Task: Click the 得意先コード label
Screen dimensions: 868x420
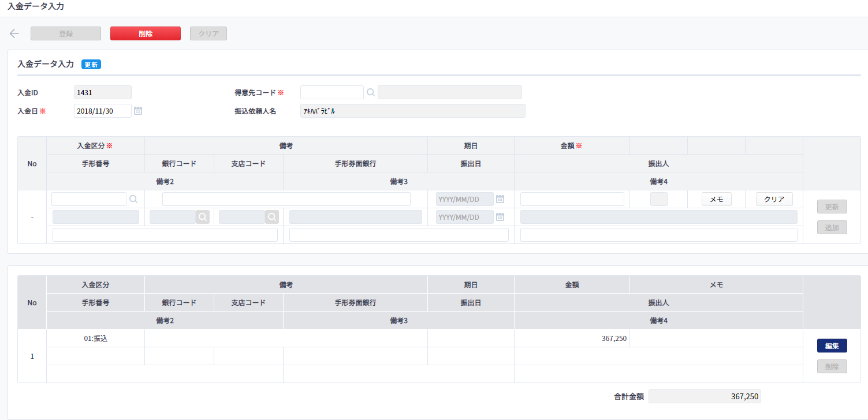Action: 256,92
